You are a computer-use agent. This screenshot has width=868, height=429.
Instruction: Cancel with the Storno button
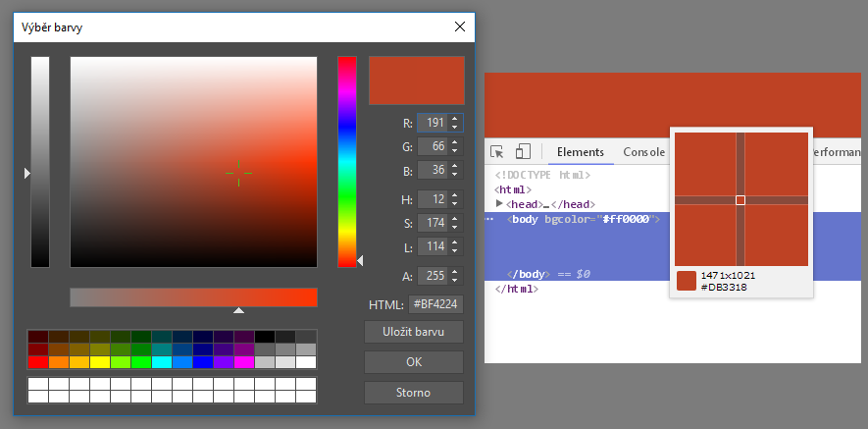point(413,393)
